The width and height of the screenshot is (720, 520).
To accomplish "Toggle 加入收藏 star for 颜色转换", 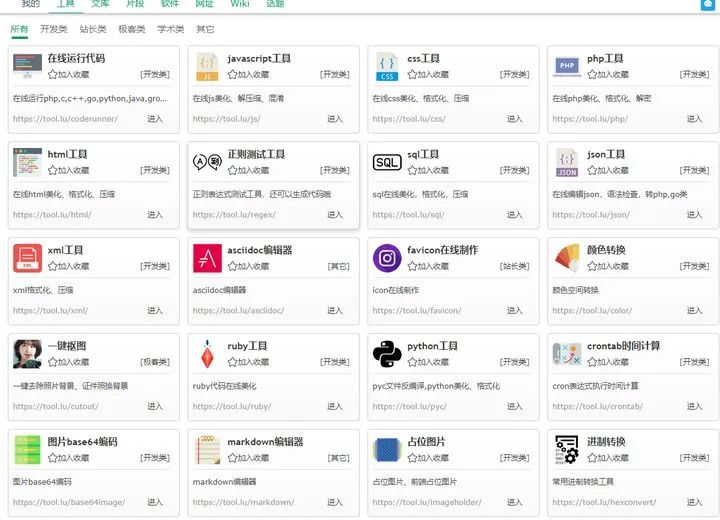I will point(592,266).
